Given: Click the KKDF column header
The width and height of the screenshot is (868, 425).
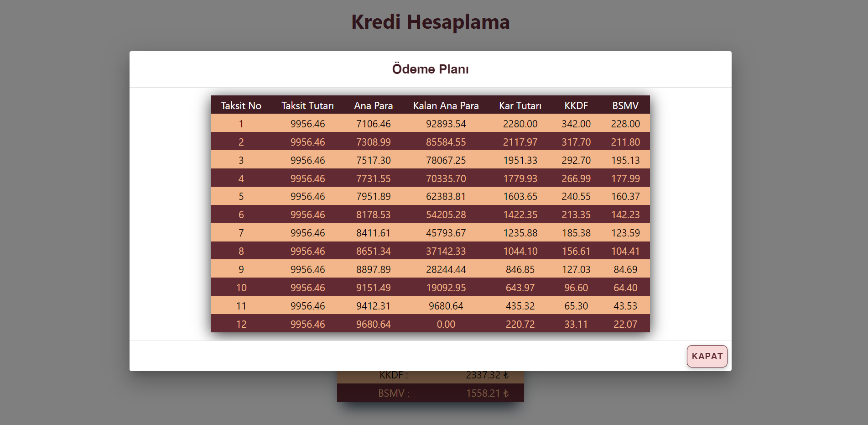Looking at the screenshot, I should click(x=576, y=105).
